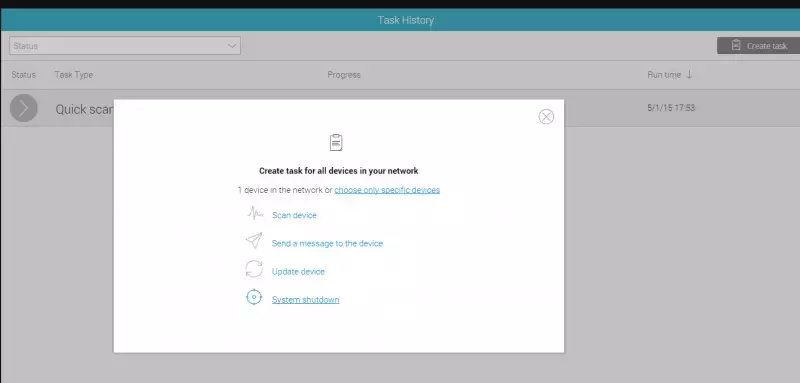The image size is (800, 383).
Task: Click the clipboard icon in dialog
Action: [x=336, y=142]
